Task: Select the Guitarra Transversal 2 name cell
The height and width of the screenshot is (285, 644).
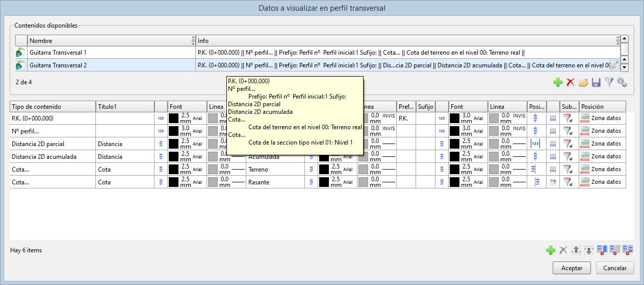Action: coord(111,65)
